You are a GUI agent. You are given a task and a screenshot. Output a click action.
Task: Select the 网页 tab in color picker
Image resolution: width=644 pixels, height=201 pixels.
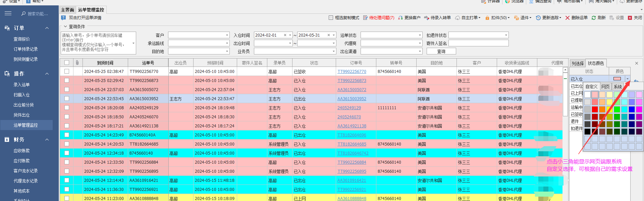pos(605,87)
